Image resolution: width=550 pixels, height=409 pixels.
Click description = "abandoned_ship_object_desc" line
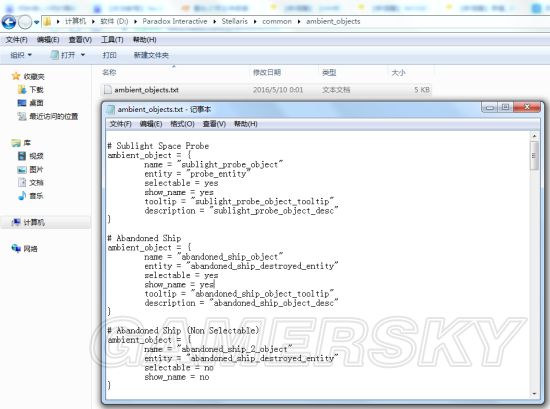pyautogui.click(x=241, y=303)
